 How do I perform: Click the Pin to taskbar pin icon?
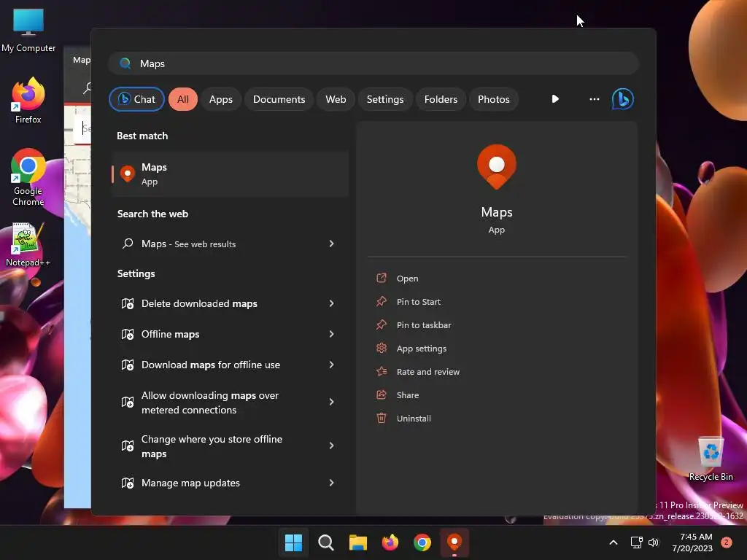click(x=381, y=324)
